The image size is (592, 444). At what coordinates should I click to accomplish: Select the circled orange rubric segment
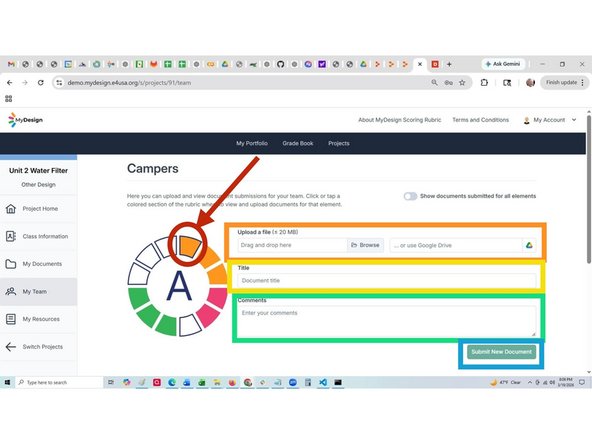[189, 246]
